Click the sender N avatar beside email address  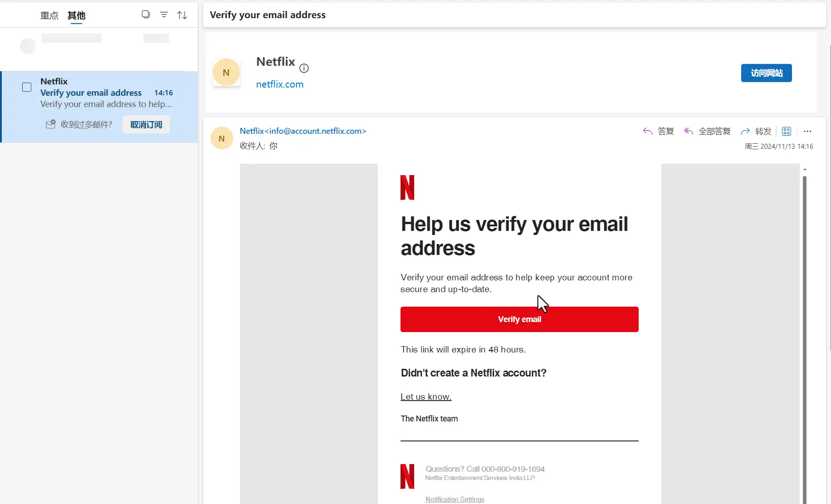(x=222, y=138)
